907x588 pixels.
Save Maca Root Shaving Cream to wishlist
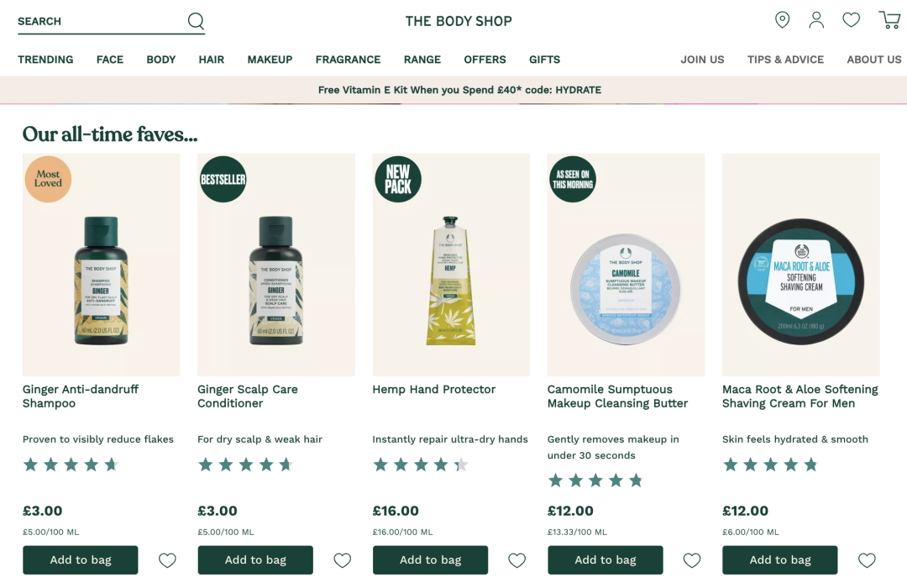tap(867, 560)
